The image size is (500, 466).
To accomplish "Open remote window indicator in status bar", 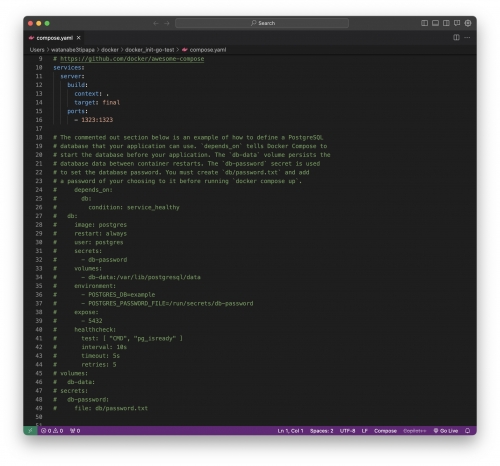I will tap(30, 431).
